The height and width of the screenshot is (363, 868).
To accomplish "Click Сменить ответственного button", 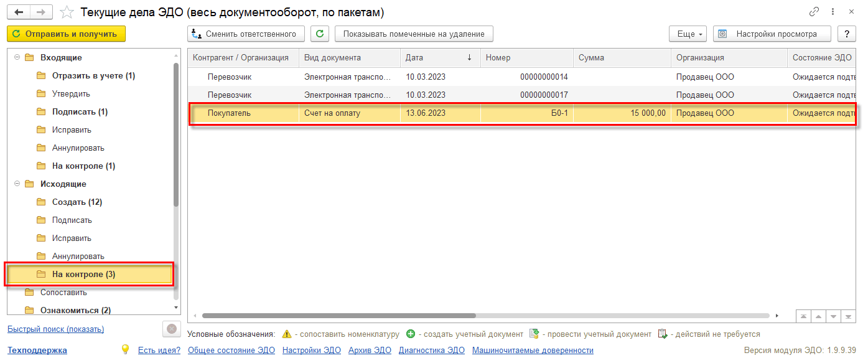I will [246, 34].
